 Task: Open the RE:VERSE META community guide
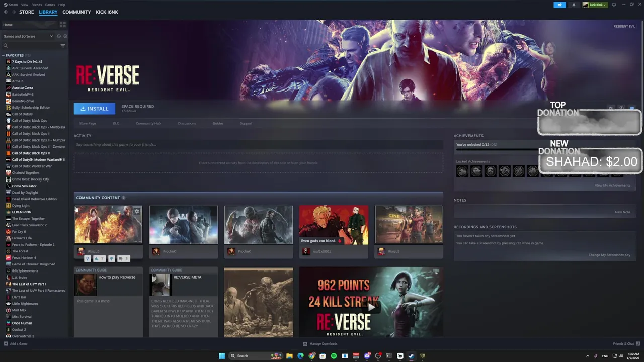pos(184,302)
